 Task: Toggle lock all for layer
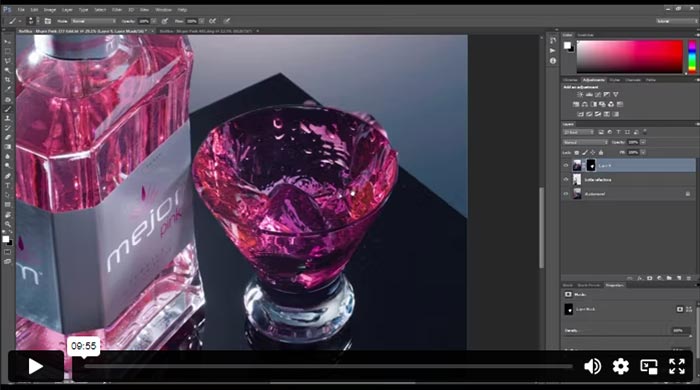601,153
